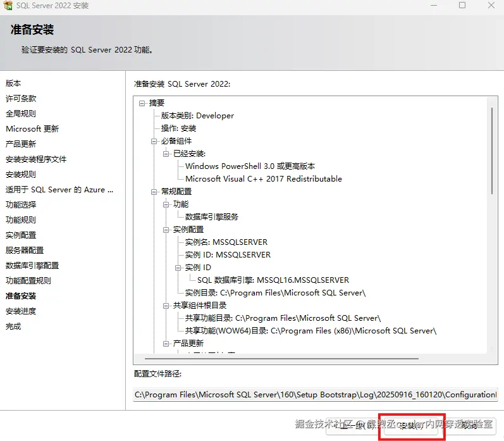Viewport: 504px width, 441px height.
Task: Select the 全局规则 step in sidebar
Action: 21,113
